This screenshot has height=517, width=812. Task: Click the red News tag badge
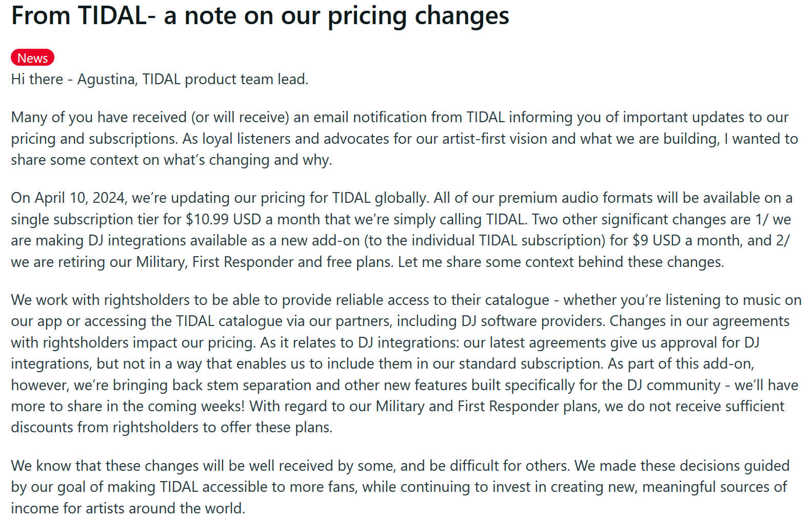[x=32, y=58]
